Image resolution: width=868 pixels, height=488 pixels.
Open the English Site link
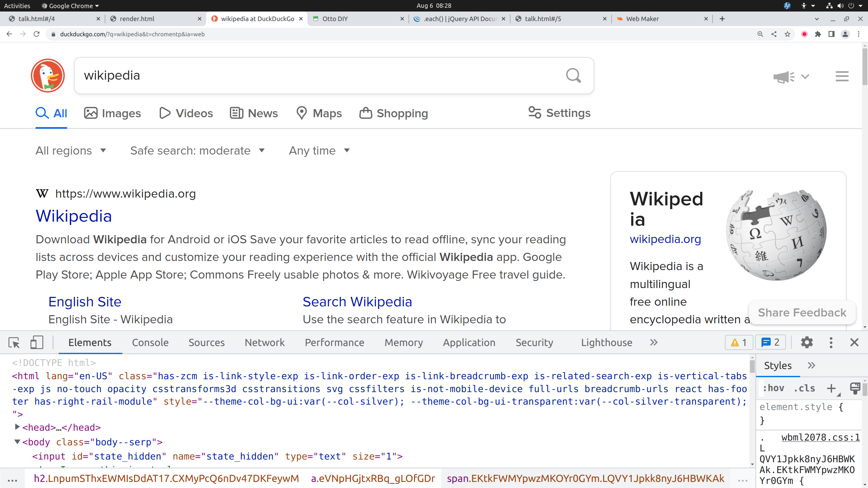[x=85, y=302]
